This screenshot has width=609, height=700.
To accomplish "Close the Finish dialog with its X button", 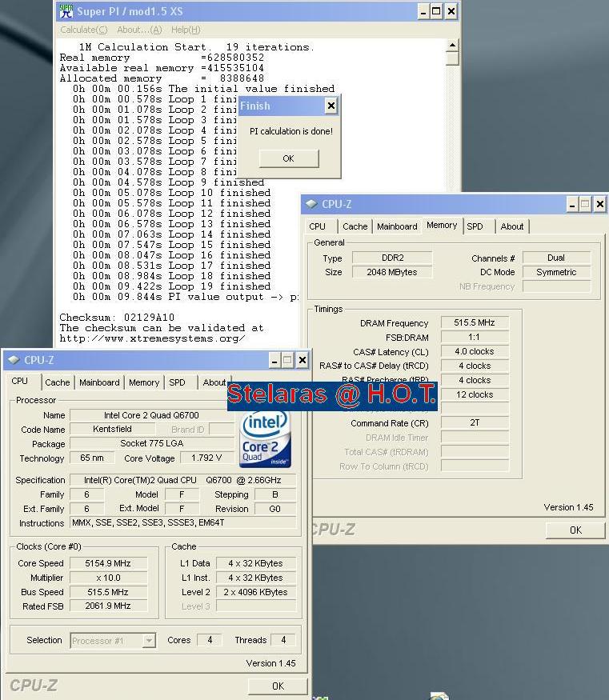I will (x=331, y=106).
